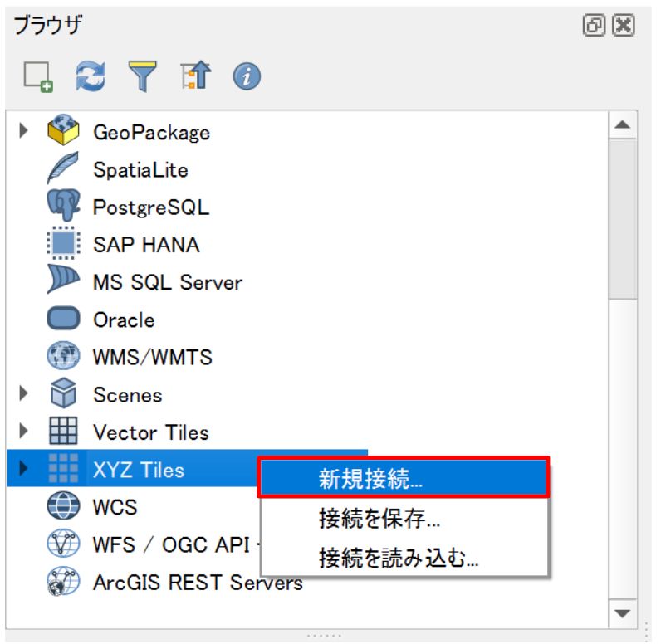Select the SpatiaLite label
Screen dimensions: 661x644
[x=141, y=170]
